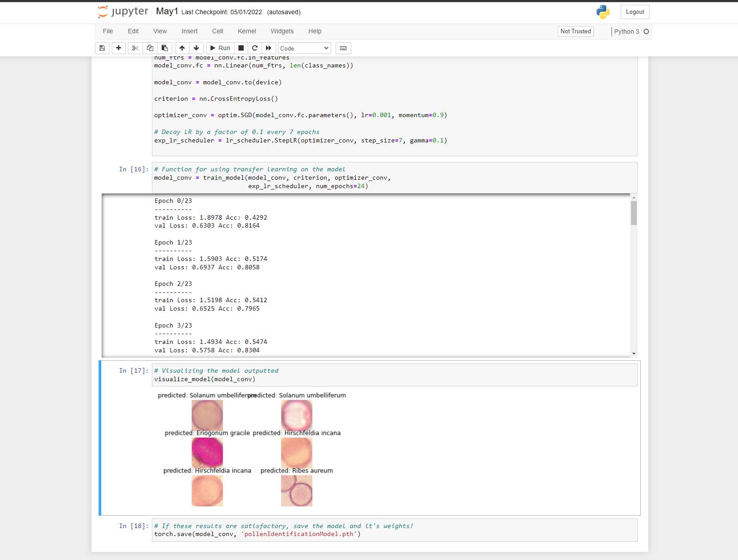Click the magenta Eriogonum gracile pollen image
738x560 pixels.
tap(207, 453)
